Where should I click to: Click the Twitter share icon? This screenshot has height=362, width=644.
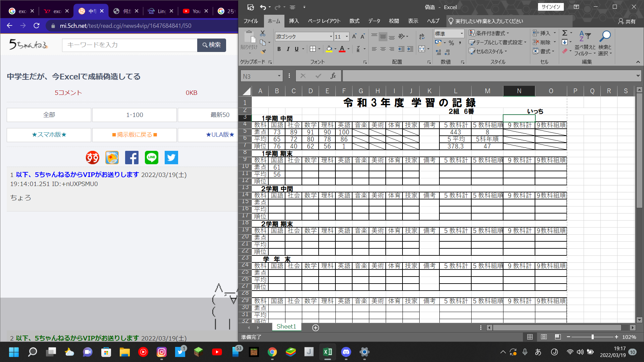(171, 158)
